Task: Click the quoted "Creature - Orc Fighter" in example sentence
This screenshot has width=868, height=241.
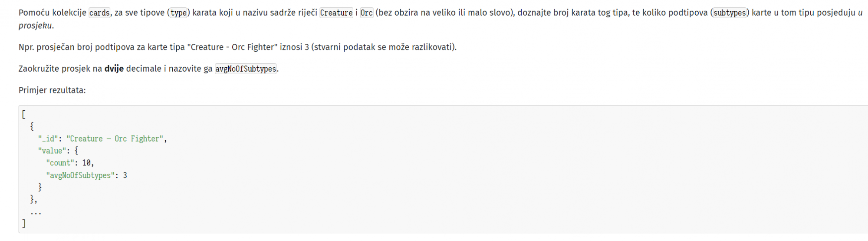Action: pyautogui.click(x=232, y=47)
